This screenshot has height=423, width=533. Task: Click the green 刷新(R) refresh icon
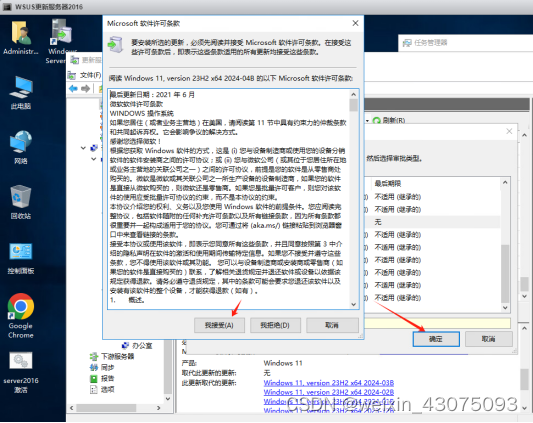pos(377,120)
